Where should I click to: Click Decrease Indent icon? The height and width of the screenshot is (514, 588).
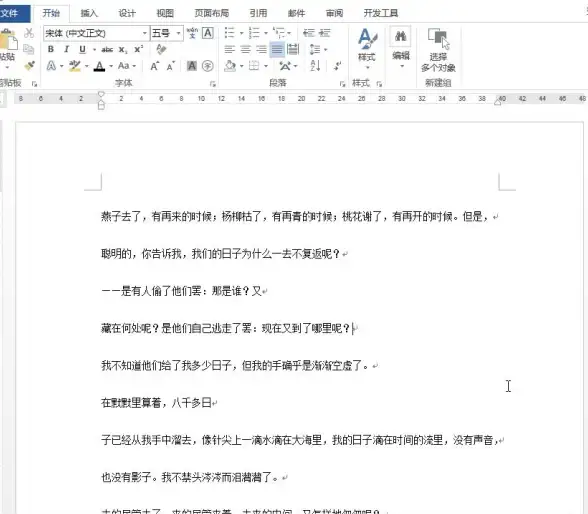click(309, 33)
